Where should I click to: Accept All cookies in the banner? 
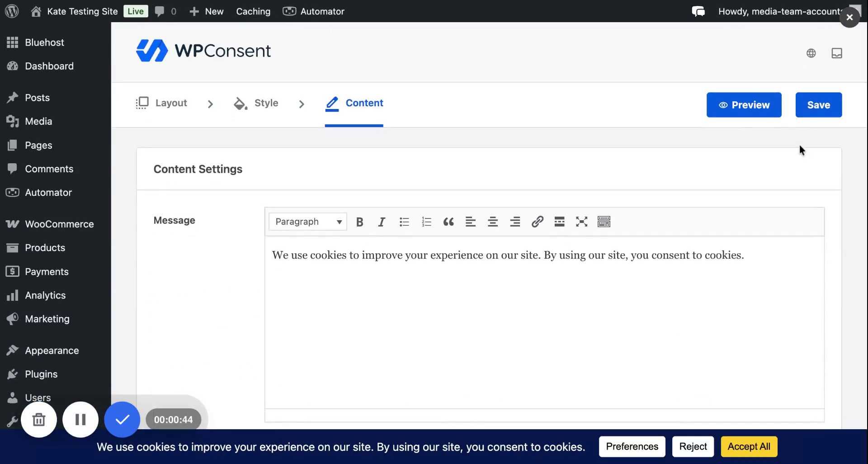pyautogui.click(x=749, y=446)
